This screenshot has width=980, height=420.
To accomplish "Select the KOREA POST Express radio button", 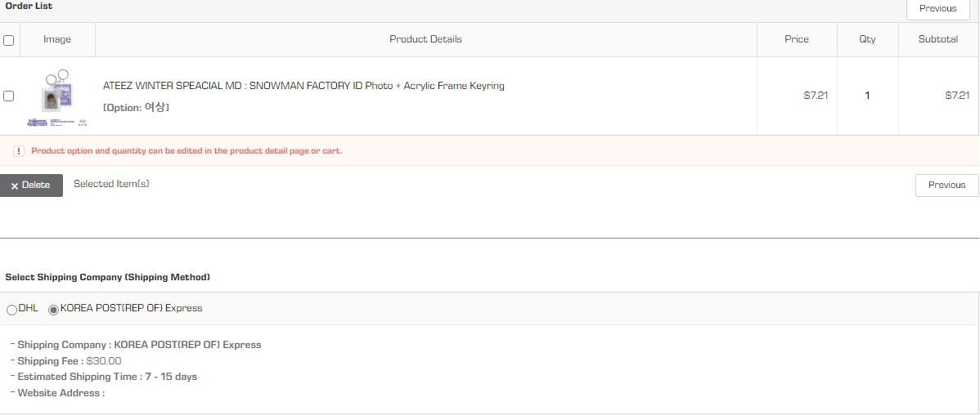I will pyautogui.click(x=54, y=311).
